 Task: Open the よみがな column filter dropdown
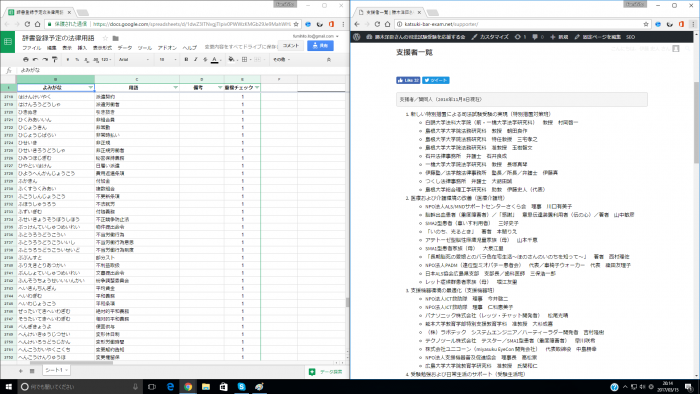pos(91,87)
